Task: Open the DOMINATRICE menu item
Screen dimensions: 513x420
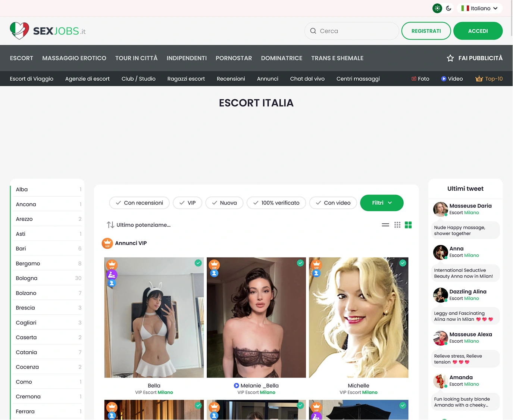Action: coord(282,58)
